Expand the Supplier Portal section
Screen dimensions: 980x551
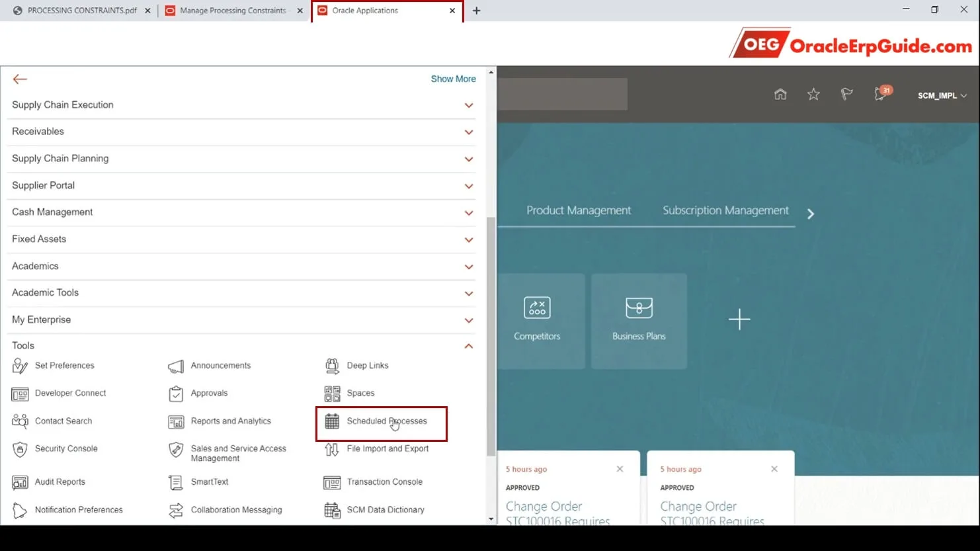(469, 186)
